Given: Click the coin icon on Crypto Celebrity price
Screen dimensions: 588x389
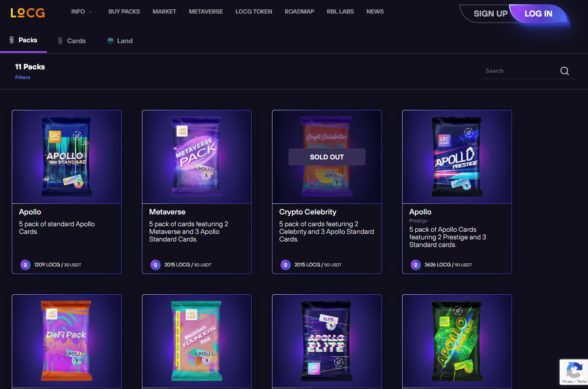Looking at the screenshot, I should pyautogui.click(x=286, y=265).
